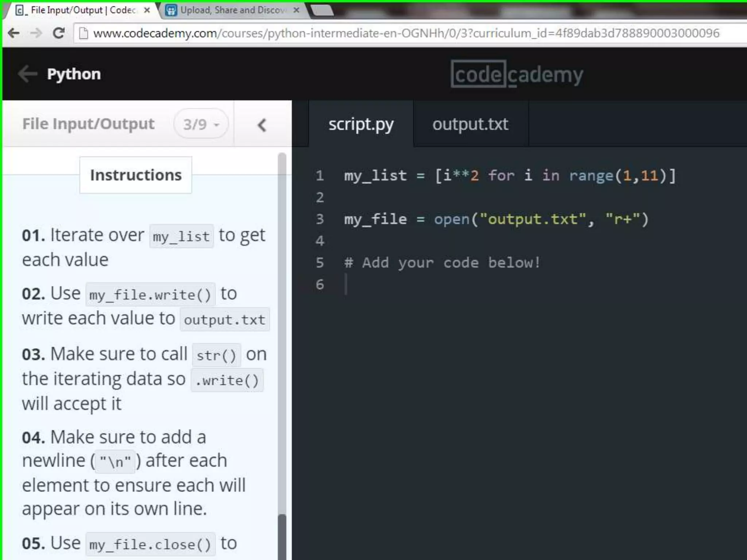Click the Codecademy favicon on first tab
Viewport: 747px width, 560px height.
pyautogui.click(x=20, y=10)
